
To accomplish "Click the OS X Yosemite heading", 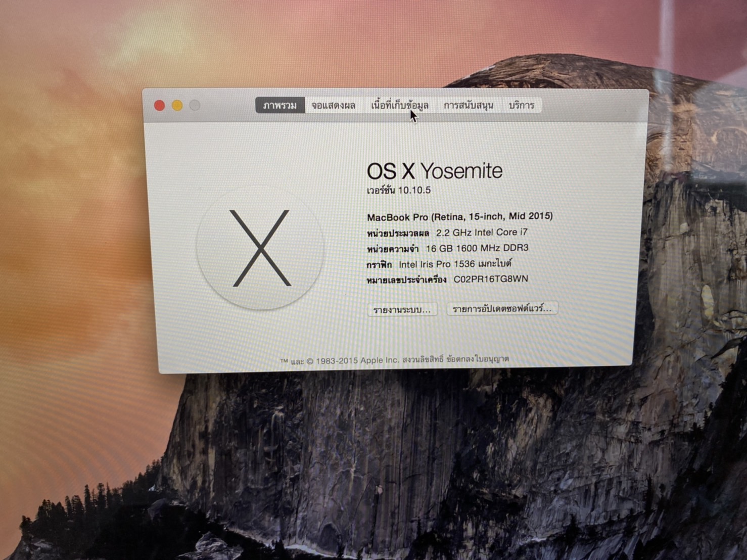I will pos(434,171).
